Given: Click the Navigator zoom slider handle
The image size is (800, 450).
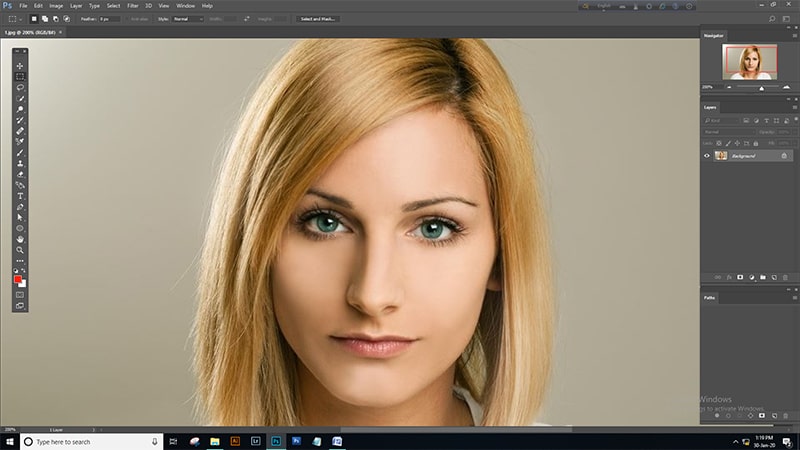Looking at the screenshot, I should pos(762,88).
